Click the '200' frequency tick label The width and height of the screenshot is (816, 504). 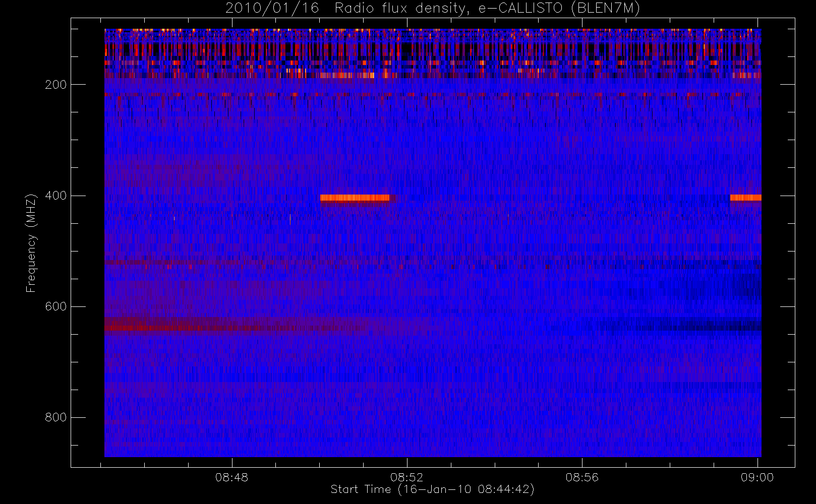tap(56, 85)
